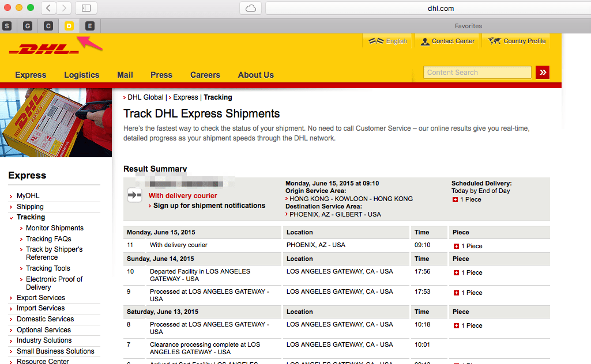Change language via the English selector

(387, 41)
